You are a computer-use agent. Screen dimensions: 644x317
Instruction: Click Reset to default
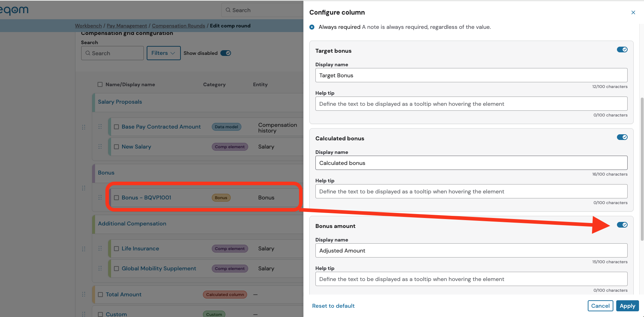pyautogui.click(x=333, y=306)
